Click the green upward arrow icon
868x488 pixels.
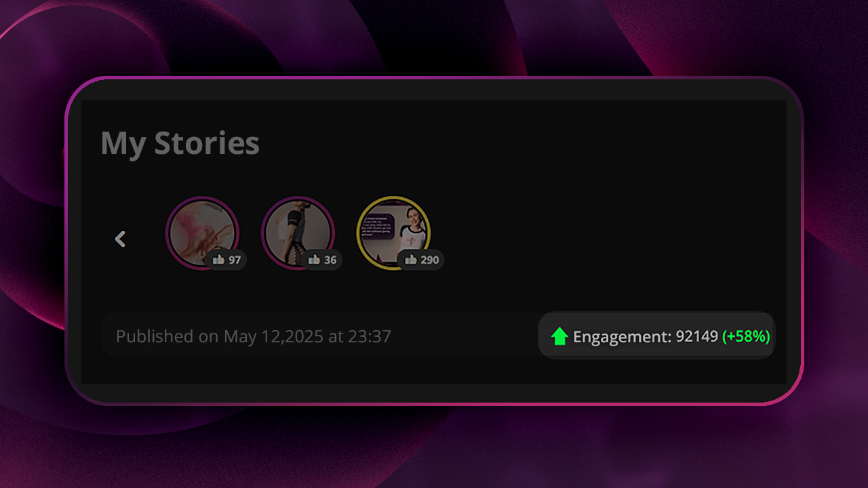pyautogui.click(x=559, y=336)
